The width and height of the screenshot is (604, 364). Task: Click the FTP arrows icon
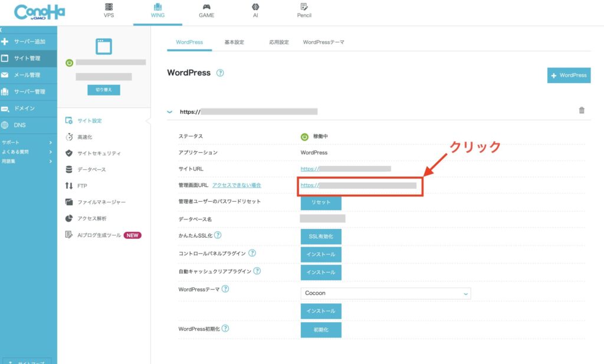[x=69, y=186]
